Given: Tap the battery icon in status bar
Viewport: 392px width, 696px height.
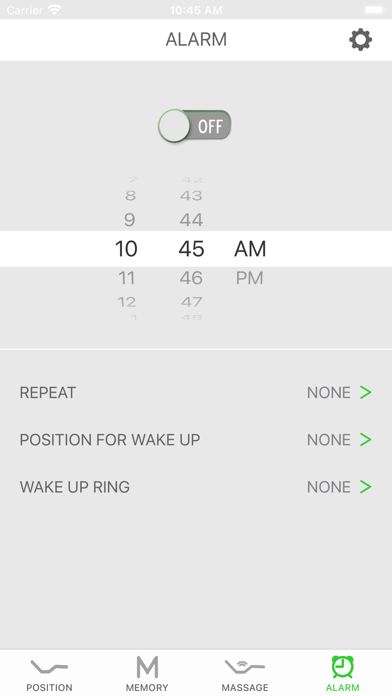Looking at the screenshot, I should click(374, 10).
